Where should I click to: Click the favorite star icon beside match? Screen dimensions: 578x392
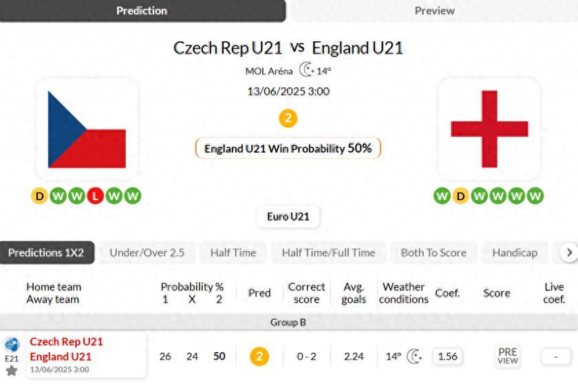[12, 371]
